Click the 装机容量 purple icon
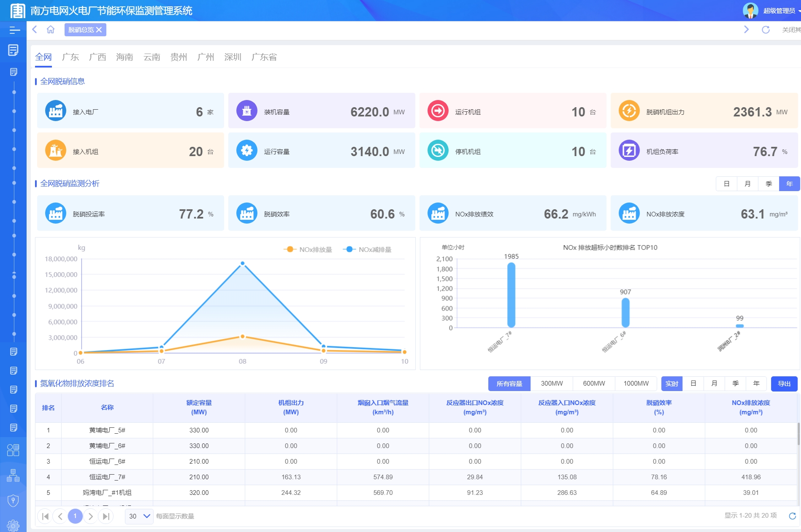Screen dimensions: 801x532 pos(247,111)
